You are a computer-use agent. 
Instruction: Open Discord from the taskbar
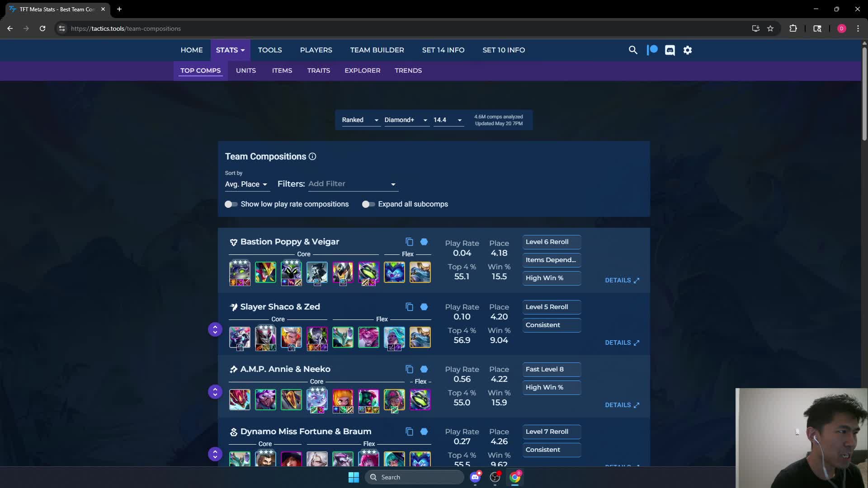(475, 477)
